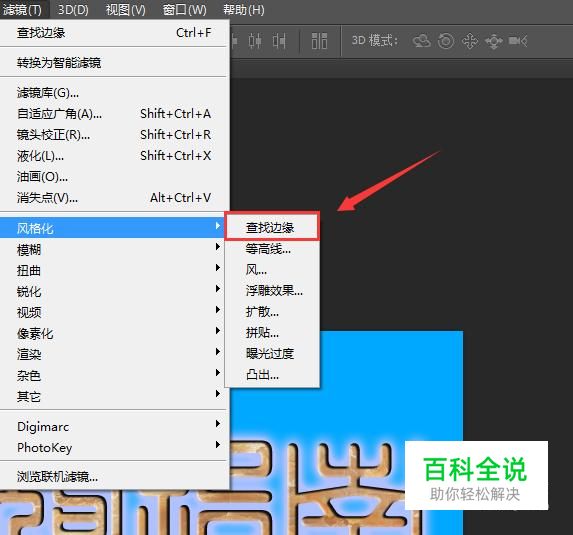Select 查找边缘 in the 风格化 submenu
The height and width of the screenshot is (535, 573).
click(x=272, y=227)
